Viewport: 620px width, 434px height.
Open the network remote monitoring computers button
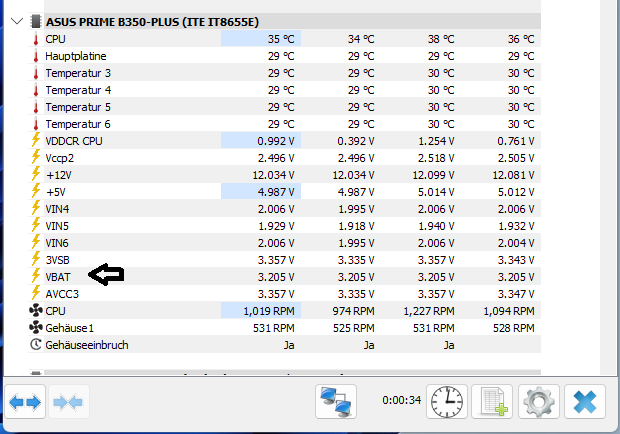point(336,402)
